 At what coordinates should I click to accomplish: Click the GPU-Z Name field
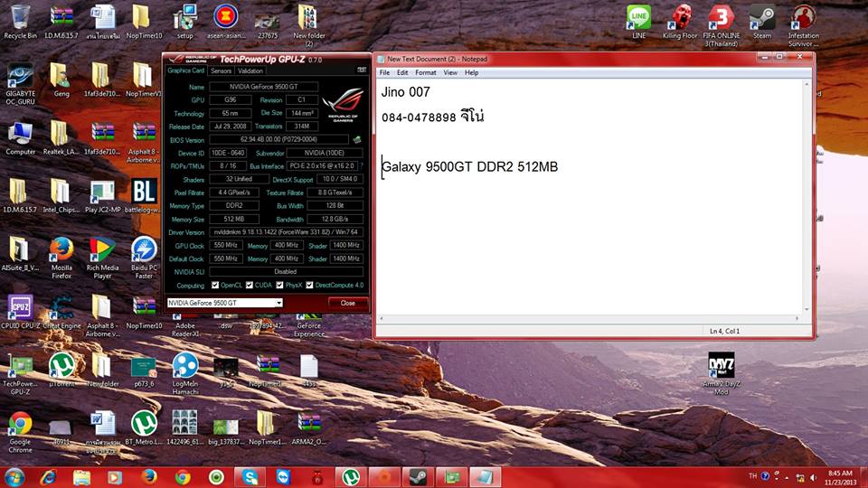[x=263, y=87]
